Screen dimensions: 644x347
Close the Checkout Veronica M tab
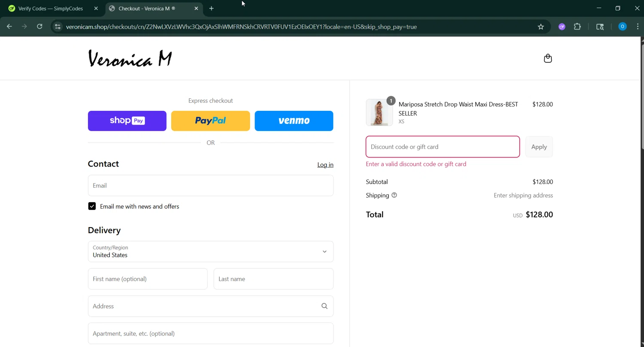196,9
